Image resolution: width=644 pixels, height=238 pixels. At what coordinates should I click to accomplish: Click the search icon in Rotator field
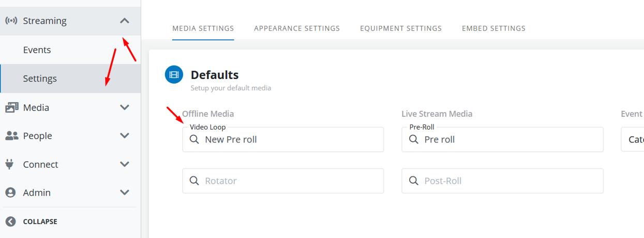coord(194,181)
